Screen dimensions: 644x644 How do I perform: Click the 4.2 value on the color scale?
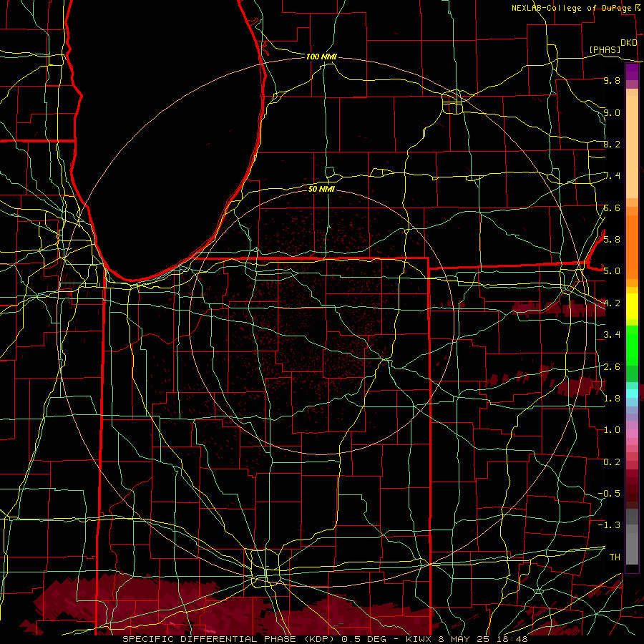click(x=613, y=303)
